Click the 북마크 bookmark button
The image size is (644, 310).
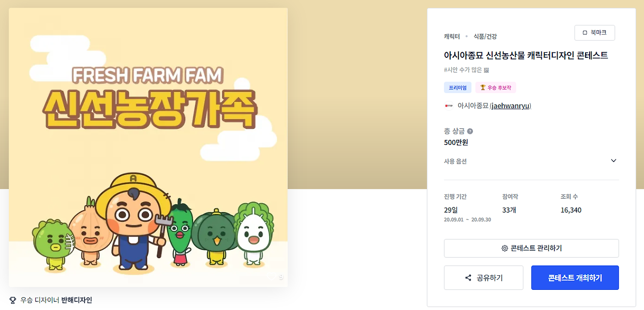(595, 33)
